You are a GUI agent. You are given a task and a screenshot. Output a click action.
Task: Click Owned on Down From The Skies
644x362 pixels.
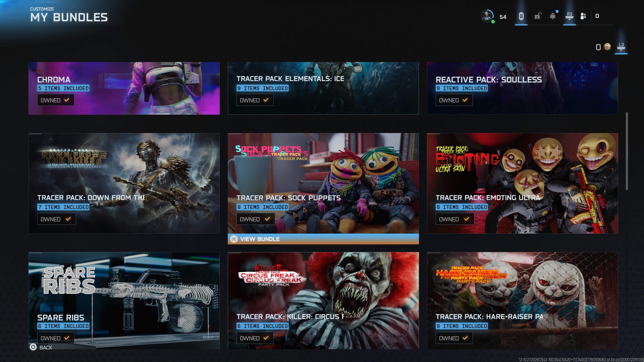pos(57,219)
